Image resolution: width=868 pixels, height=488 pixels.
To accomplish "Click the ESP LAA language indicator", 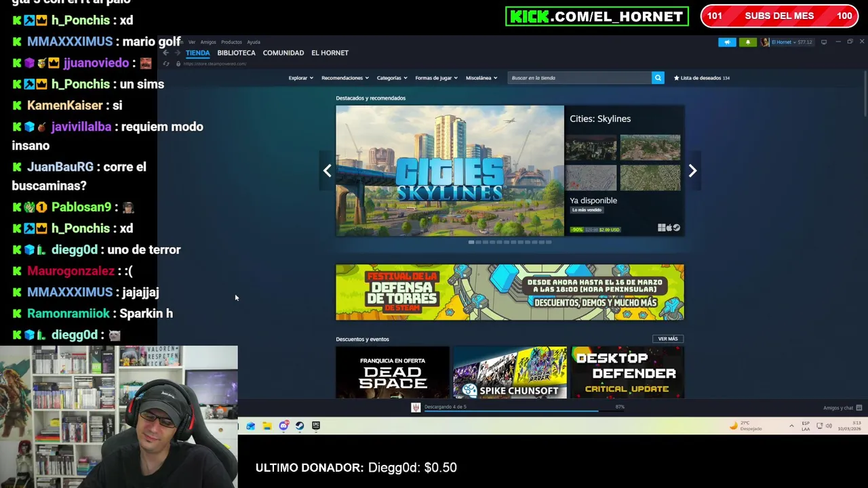I will click(x=806, y=426).
